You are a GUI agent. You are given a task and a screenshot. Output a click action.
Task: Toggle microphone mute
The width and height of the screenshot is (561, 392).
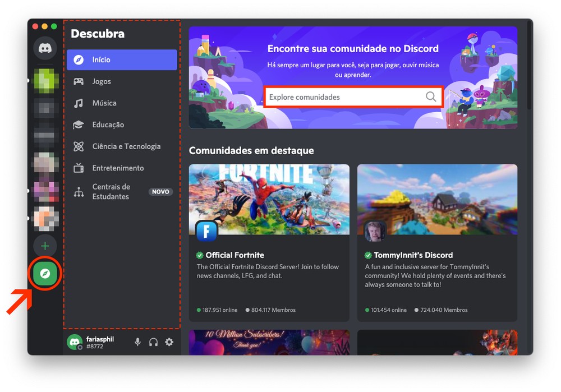point(137,342)
